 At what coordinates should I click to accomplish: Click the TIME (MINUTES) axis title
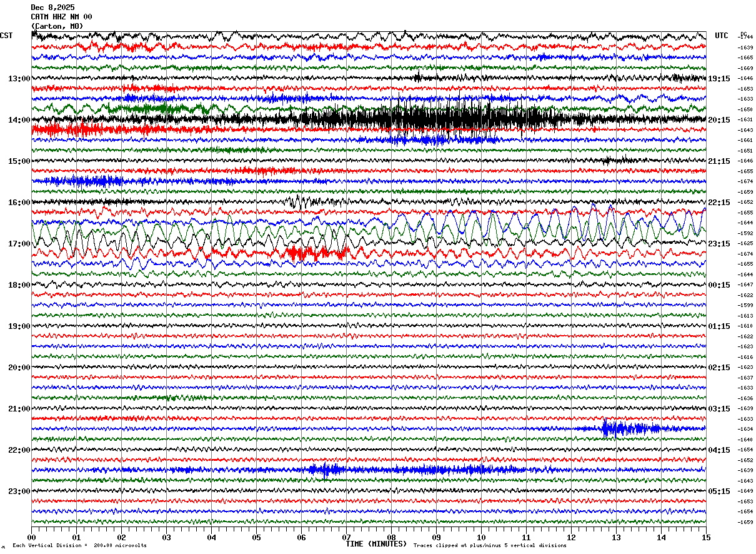(x=376, y=544)
